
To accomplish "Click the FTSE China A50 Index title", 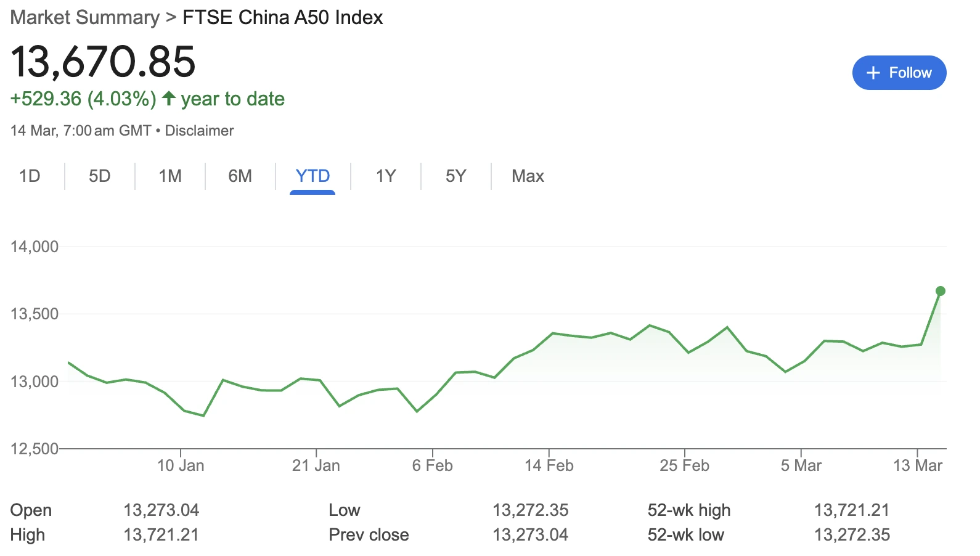I will [283, 17].
